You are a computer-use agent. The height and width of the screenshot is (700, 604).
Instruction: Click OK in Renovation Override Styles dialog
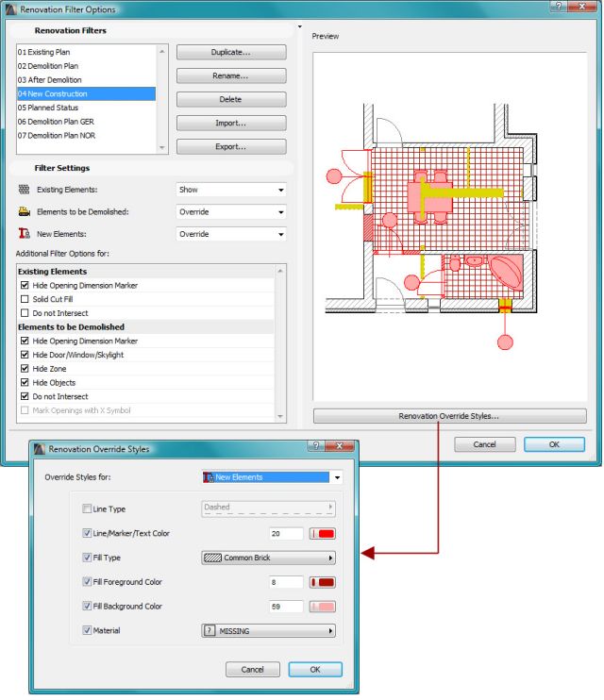point(315,669)
